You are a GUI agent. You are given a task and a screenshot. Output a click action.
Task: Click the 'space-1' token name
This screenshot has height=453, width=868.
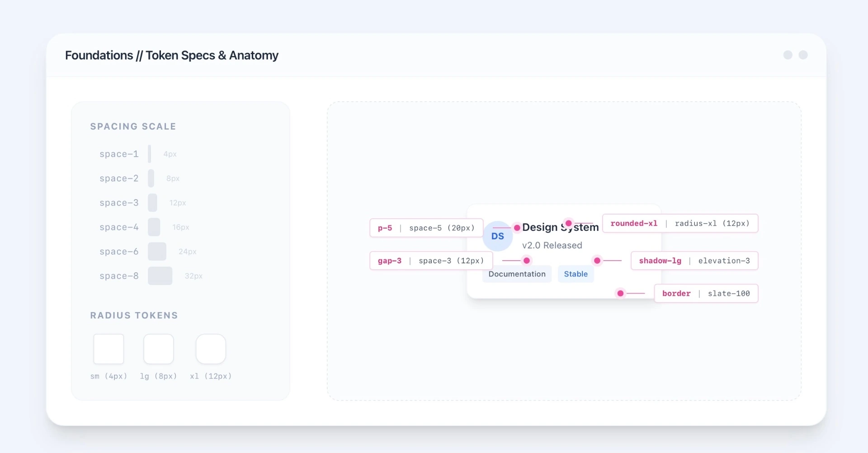pos(119,154)
